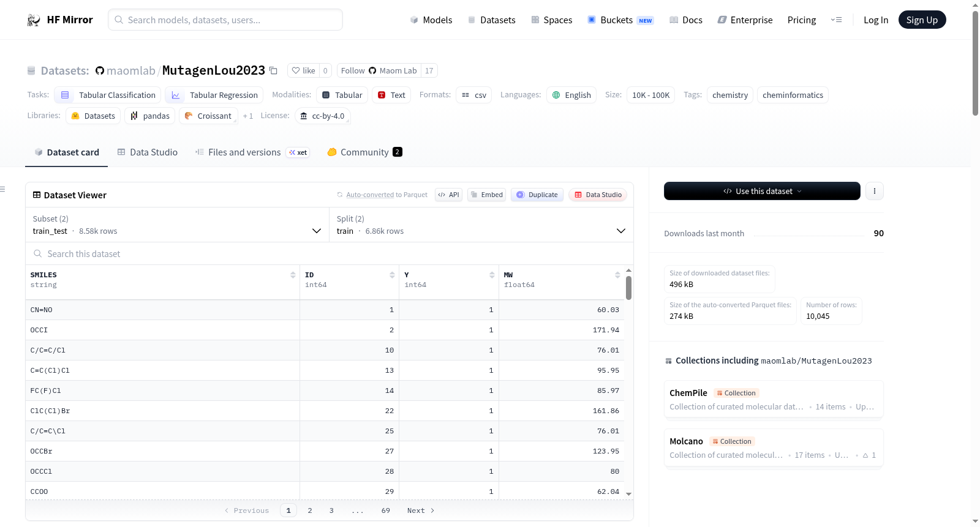Expand the Subset train_test dropdown
This screenshot has height=527, width=980.
click(x=178, y=225)
